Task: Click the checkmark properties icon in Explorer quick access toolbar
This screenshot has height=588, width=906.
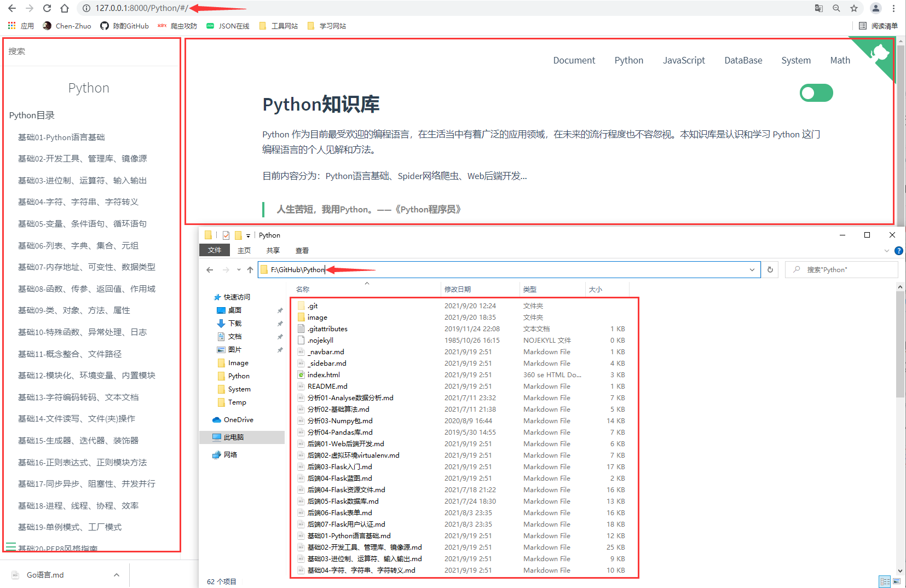Action: (226, 235)
